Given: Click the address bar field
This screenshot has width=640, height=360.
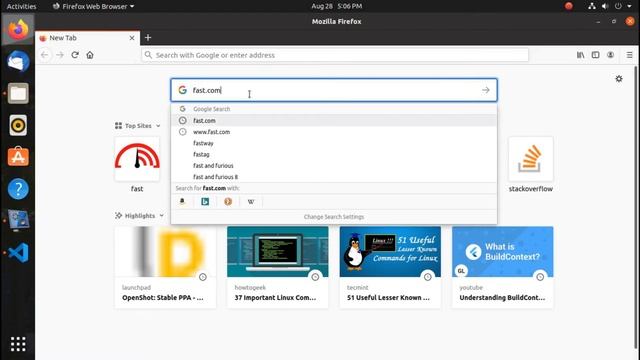Looking at the screenshot, I should (x=335, y=55).
